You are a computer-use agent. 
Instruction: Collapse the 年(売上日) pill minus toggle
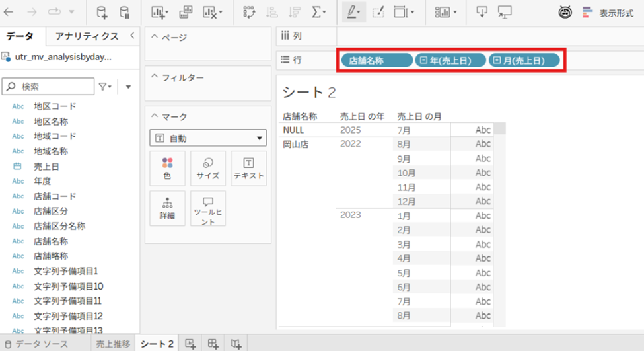coord(423,60)
